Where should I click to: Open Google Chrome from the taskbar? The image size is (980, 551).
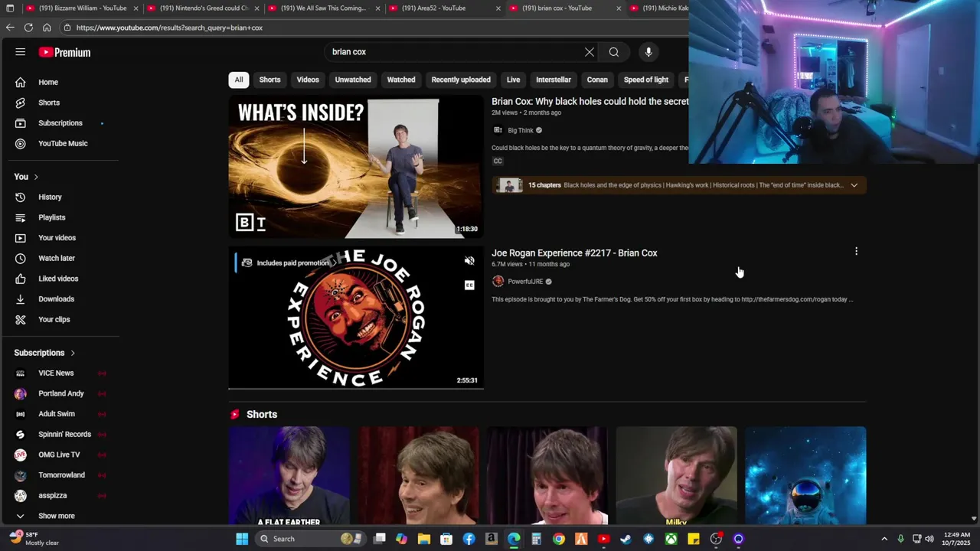(x=559, y=539)
